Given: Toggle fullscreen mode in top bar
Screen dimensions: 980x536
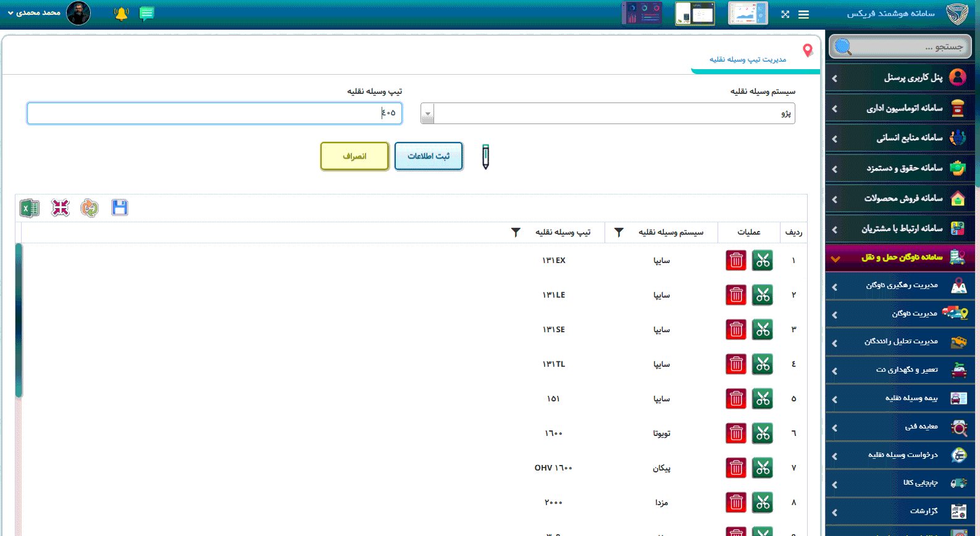Looking at the screenshot, I should [x=785, y=14].
